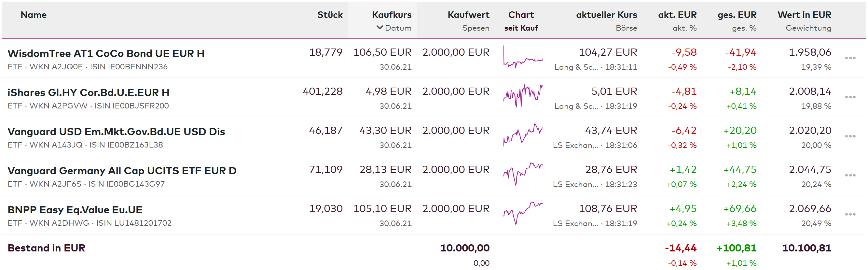The height and width of the screenshot is (270, 868).
Task: Open three-dot menu for BNPP Easy Eq.Value row
Action: pos(850,215)
